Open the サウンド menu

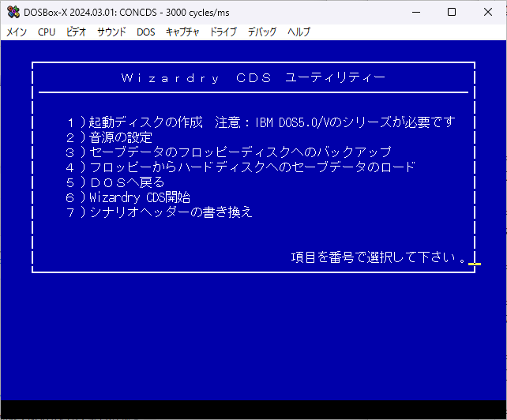(111, 32)
